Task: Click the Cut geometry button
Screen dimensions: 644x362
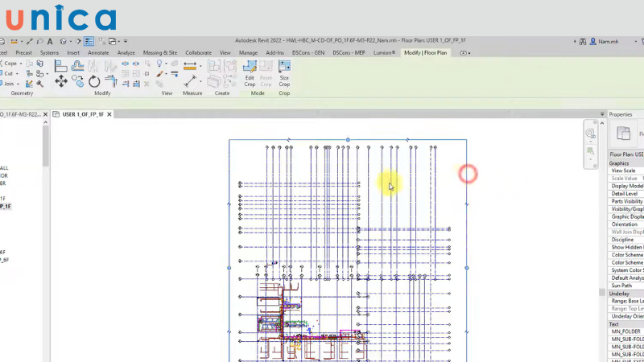Action: [x=8, y=73]
